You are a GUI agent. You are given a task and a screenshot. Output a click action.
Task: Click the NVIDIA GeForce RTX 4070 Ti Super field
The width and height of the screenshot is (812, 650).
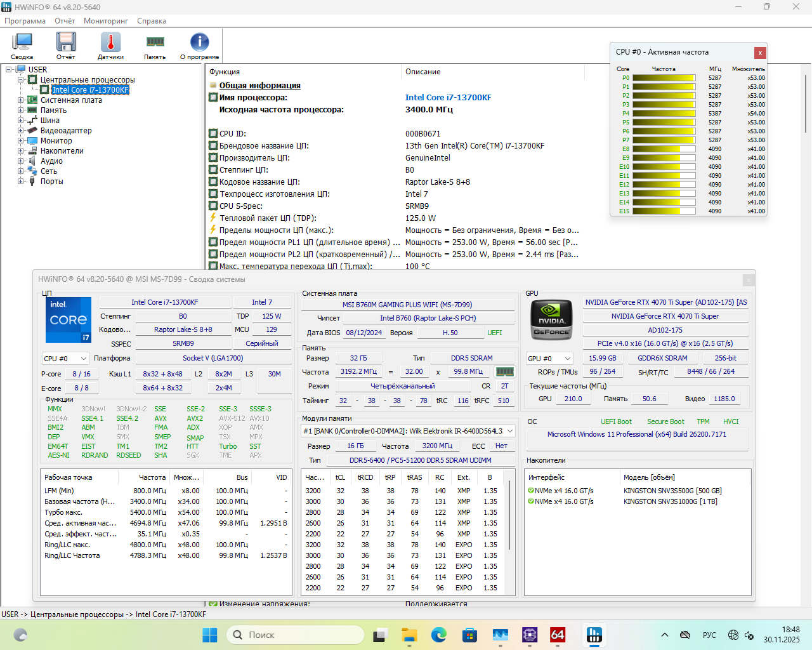665,316
